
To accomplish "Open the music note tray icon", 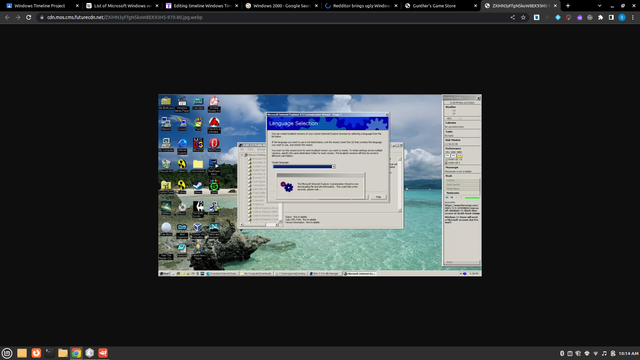I will pyautogui.click(x=604, y=353).
